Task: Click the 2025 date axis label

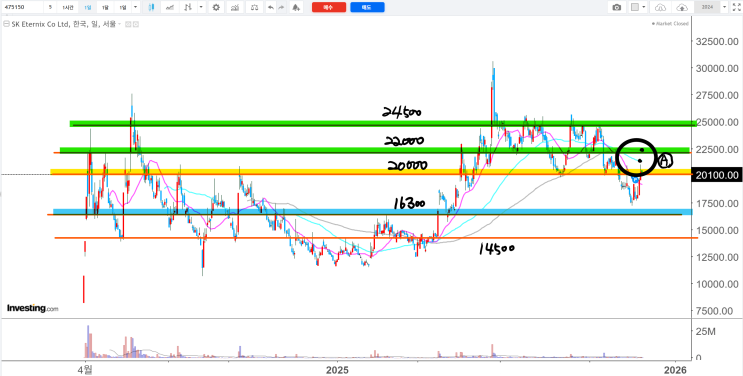Action: (x=337, y=369)
